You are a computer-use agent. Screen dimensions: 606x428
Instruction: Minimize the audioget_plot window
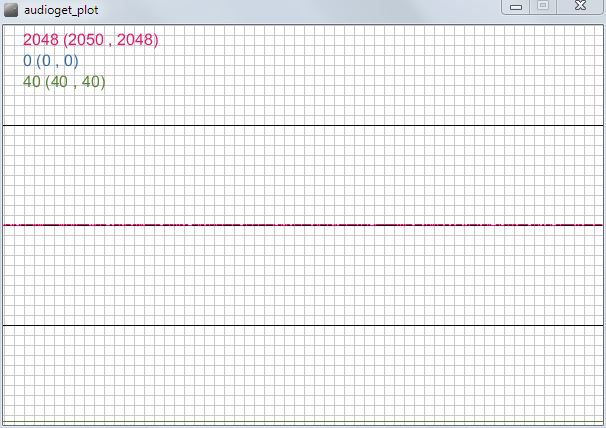point(516,7)
